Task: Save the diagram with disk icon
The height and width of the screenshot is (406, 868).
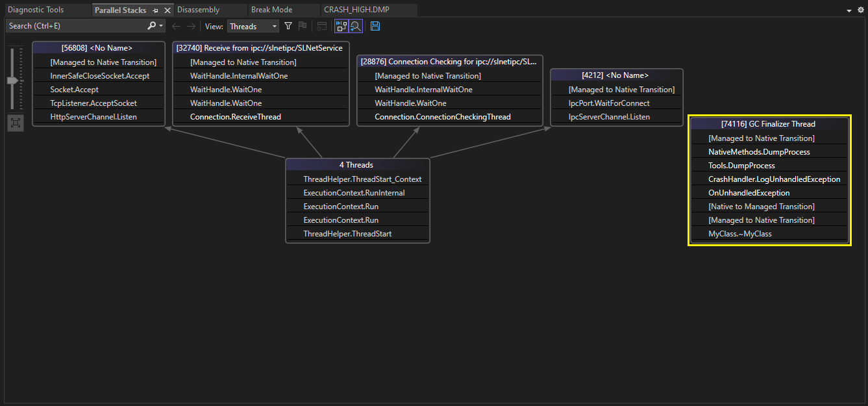Action: (375, 26)
